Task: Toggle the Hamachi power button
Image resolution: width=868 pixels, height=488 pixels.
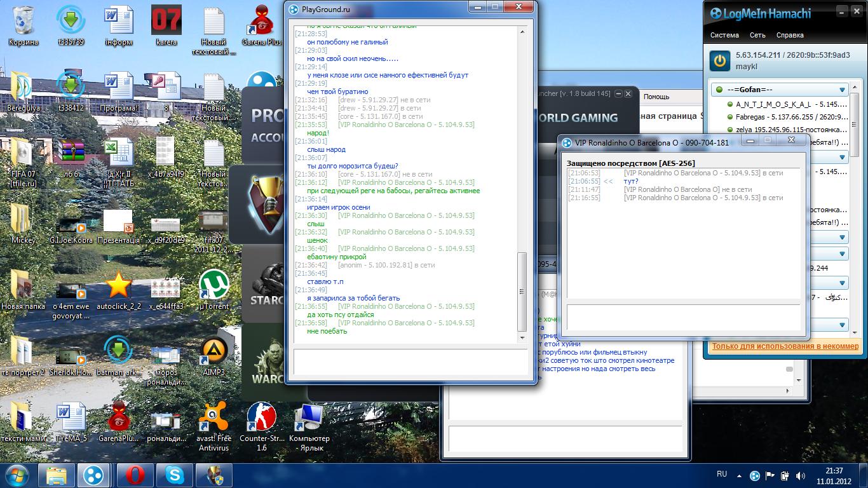Action: pos(720,61)
